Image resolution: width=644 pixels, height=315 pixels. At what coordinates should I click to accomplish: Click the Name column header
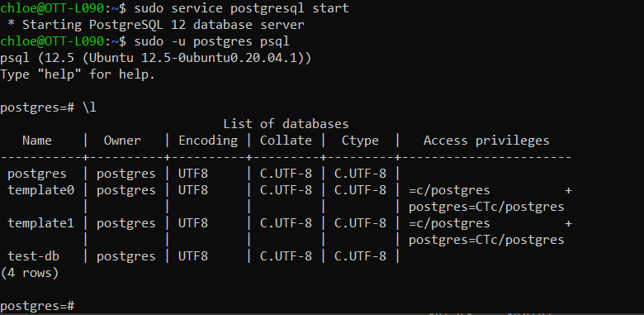click(37, 141)
